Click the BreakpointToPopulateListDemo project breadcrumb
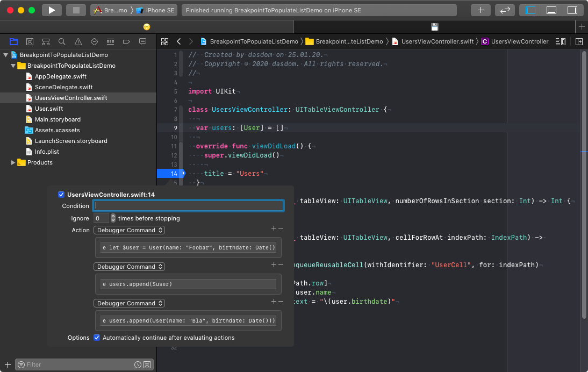588x372 pixels. [249, 41]
